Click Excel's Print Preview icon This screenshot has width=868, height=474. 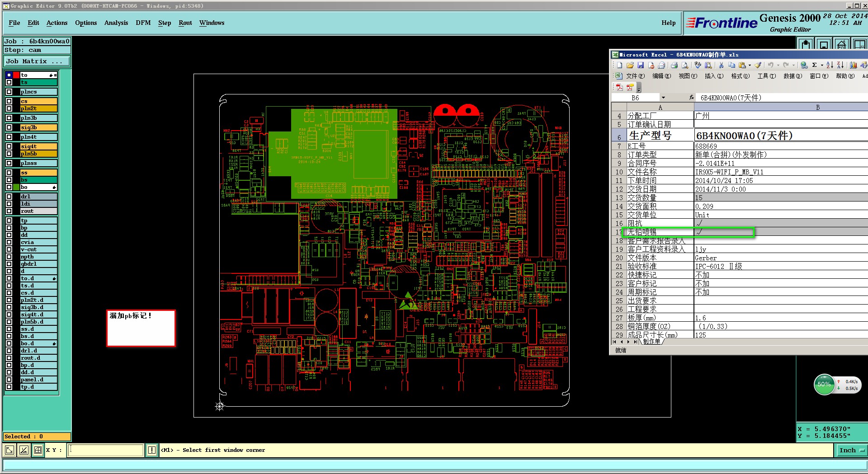tap(685, 66)
